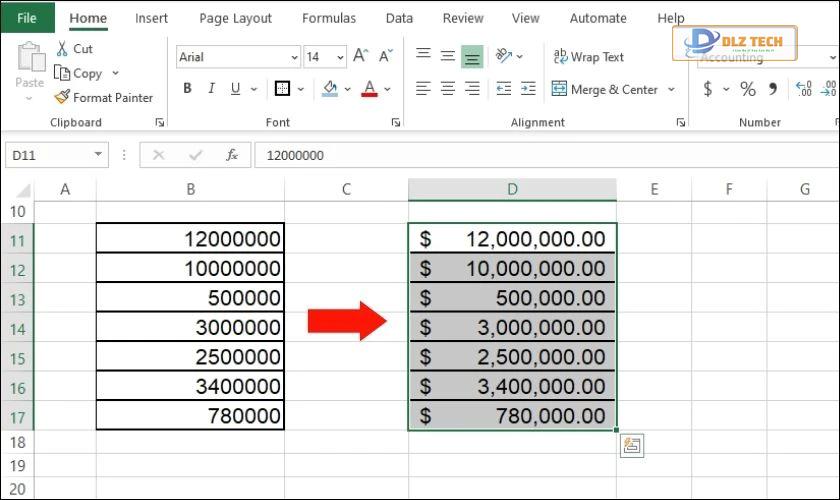Open the Paste Options smart tag below D17
The height and width of the screenshot is (500, 840).
coord(632,445)
